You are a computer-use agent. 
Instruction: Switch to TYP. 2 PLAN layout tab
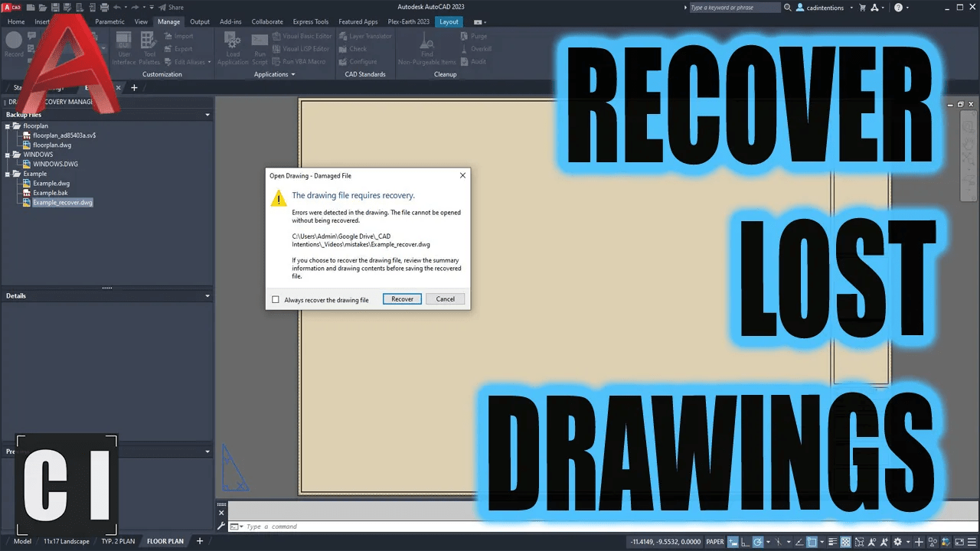tap(118, 541)
